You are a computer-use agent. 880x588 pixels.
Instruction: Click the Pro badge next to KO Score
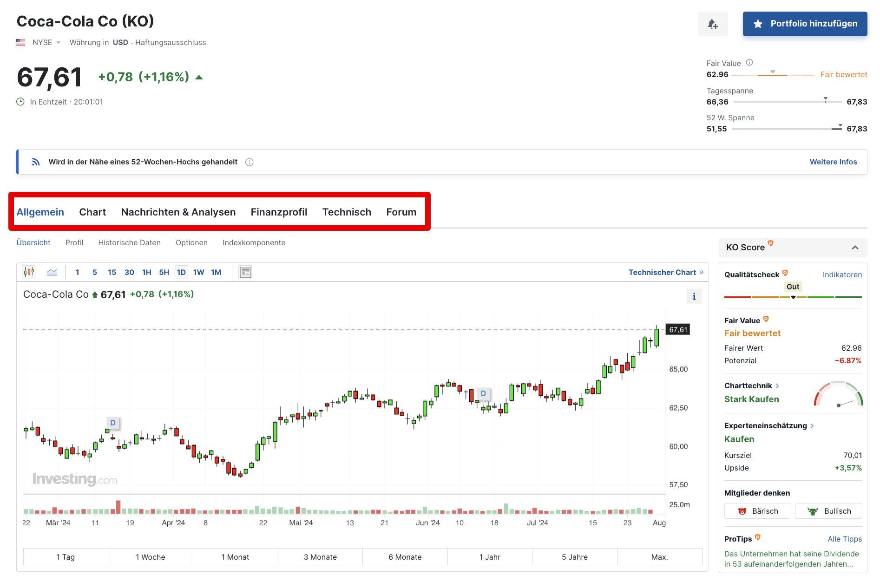[x=770, y=243]
